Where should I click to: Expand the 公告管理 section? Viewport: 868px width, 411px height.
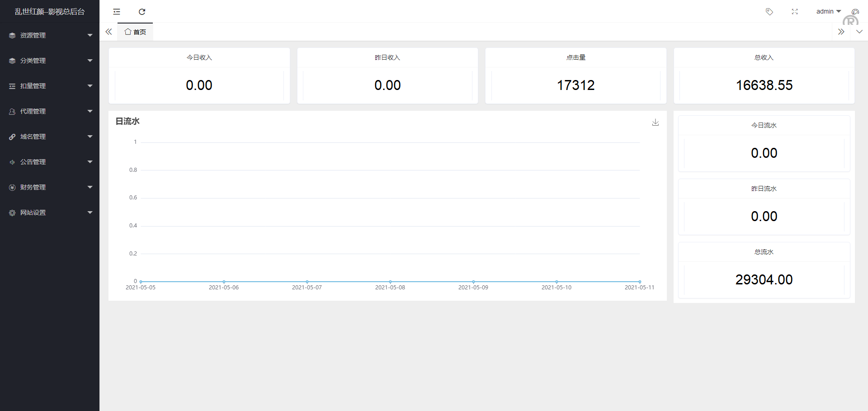tap(50, 162)
